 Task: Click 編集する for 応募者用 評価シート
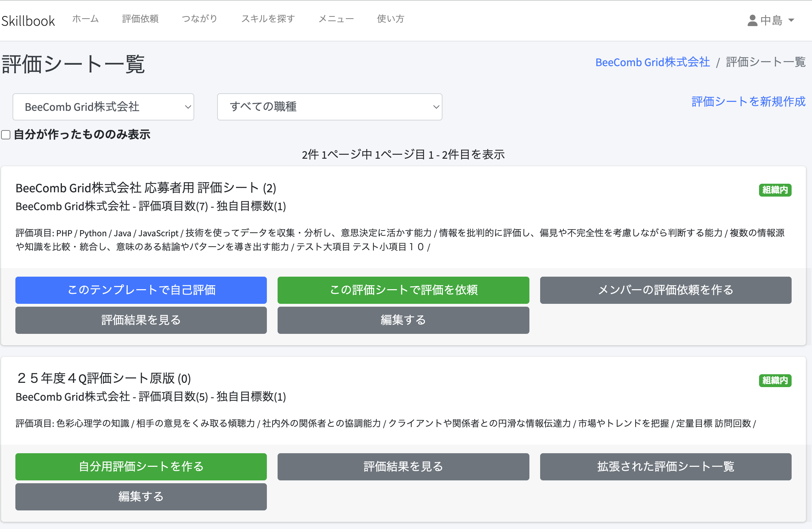click(403, 320)
